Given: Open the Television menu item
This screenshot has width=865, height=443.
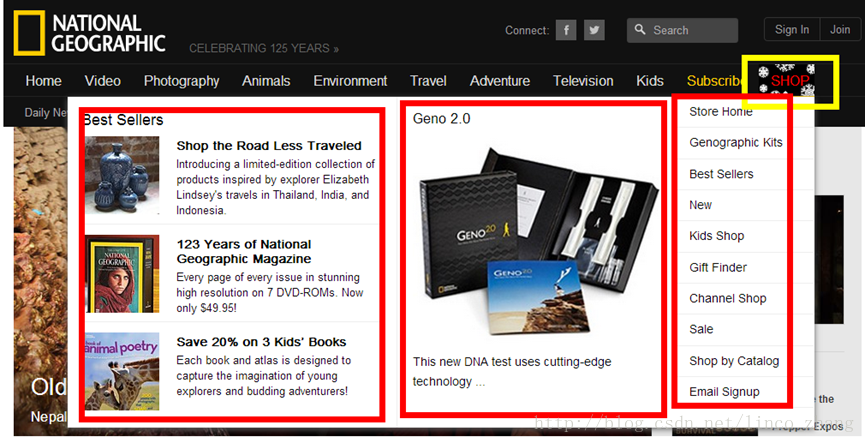Looking at the screenshot, I should click(583, 81).
